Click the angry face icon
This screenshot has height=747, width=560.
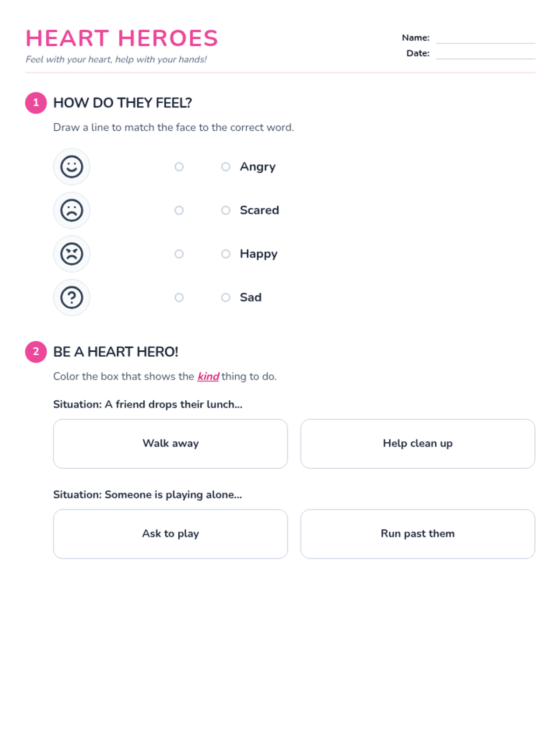tap(71, 254)
